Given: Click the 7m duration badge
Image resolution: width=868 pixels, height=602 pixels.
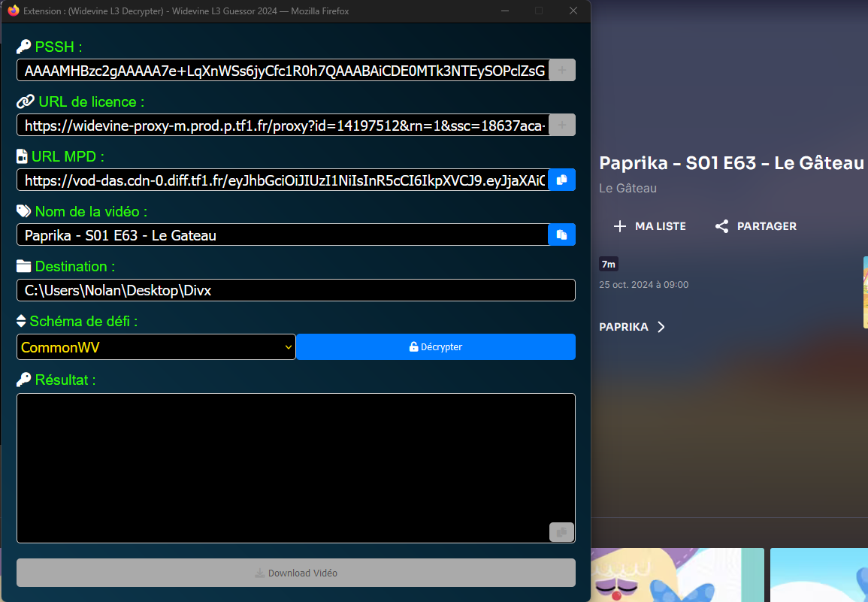Looking at the screenshot, I should coord(609,264).
